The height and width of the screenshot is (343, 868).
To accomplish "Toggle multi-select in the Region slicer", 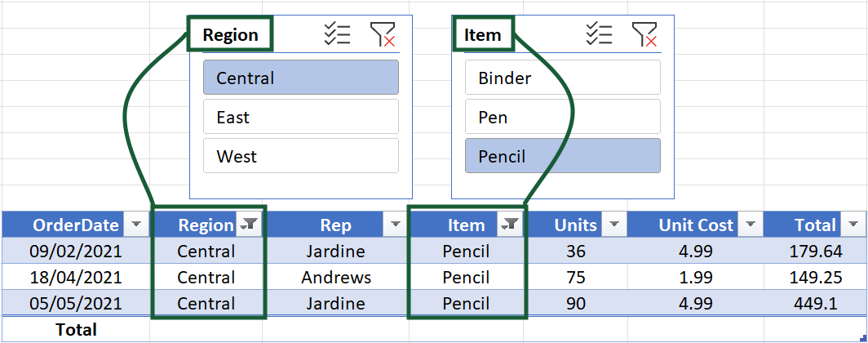I will (337, 34).
